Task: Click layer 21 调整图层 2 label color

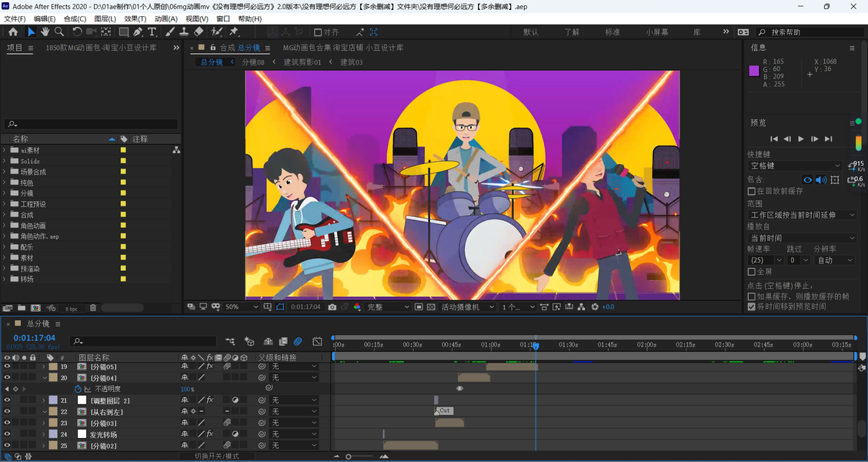Action: [53, 400]
